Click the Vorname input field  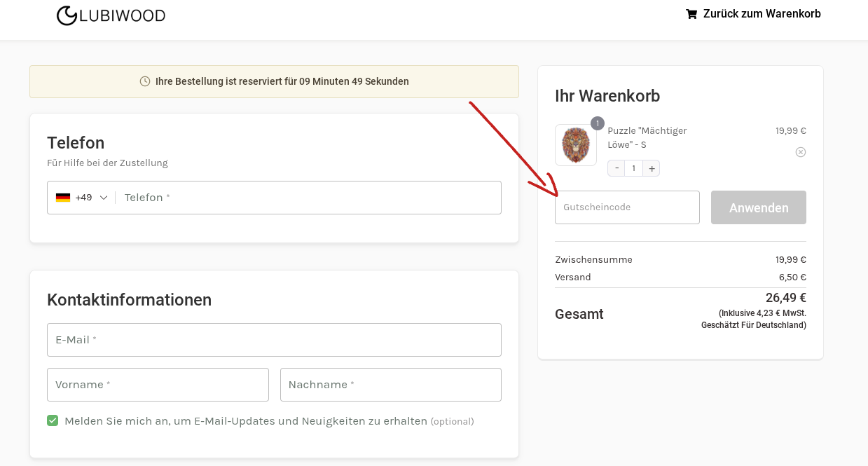pyautogui.click(x=158, y=385)
